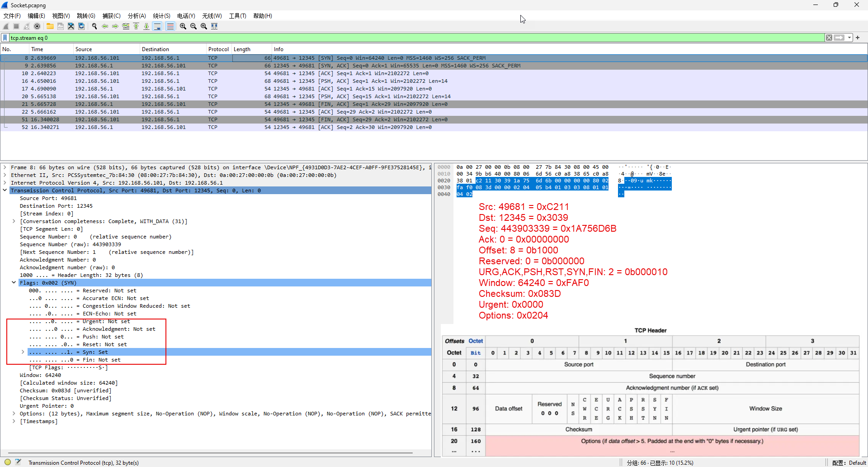This screenshot has width=868, height=467.
Task: Select the Checksum: 0x083d field
Action: coord(66,391)
